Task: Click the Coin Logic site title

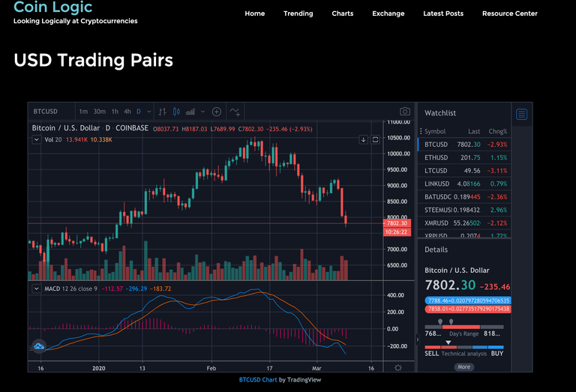Action: point(53,7)
